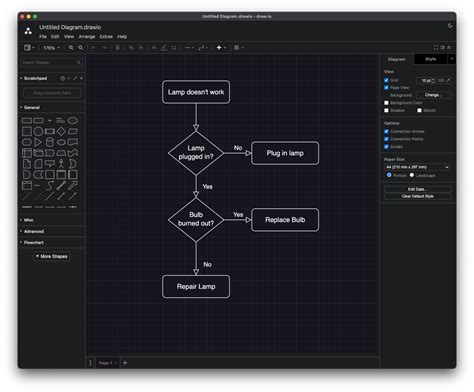Open the Arrange menu
474x392 pixels.
[x=87, y=37]
